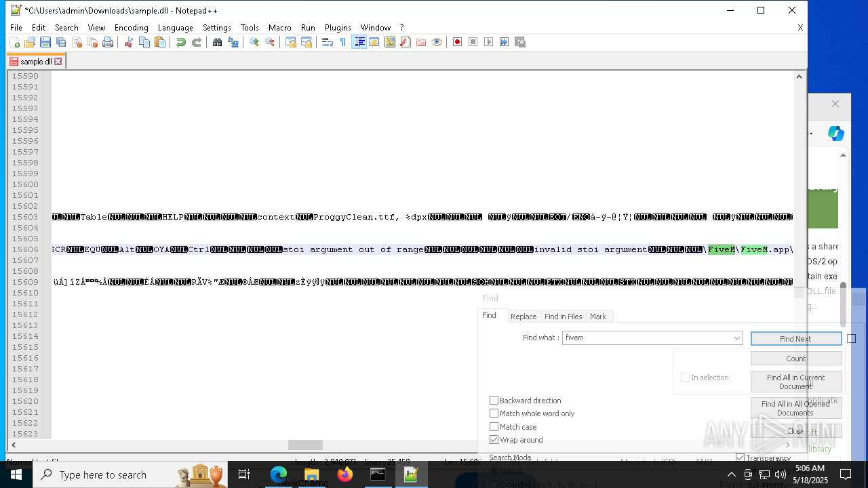The image size is (868, 488).
Task: Open the Language menu
Action: coord(175,28)
